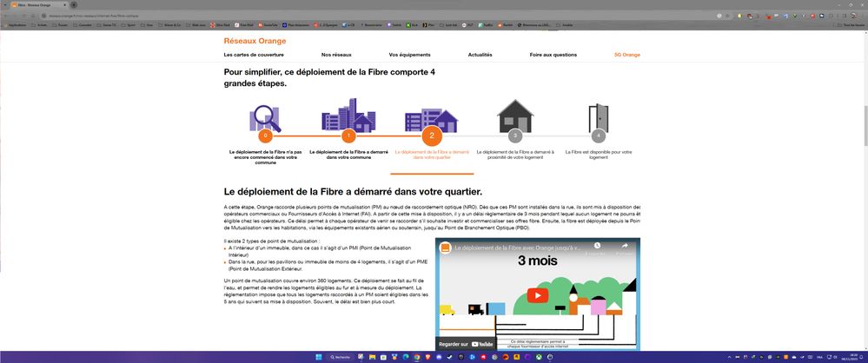Click text 'Le déploiement de la Fibre a démarré dans votre commune'

point(348,155)
